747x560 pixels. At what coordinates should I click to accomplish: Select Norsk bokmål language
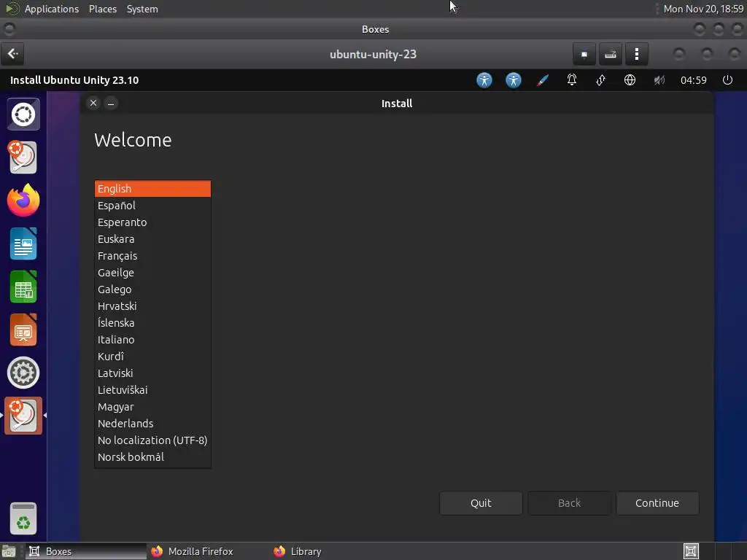point(152,456)
